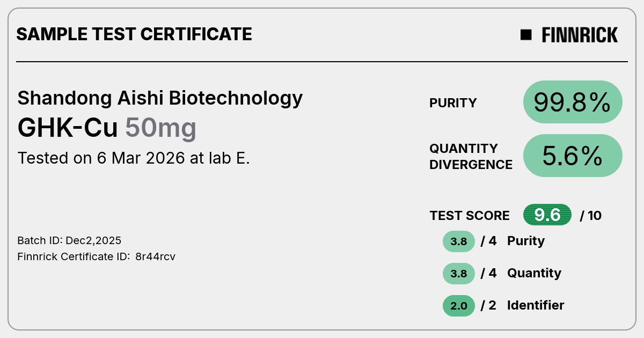The height and width of the screenshot is (338, 644).
Task: Click the Finnrick black square logo icon
Action: coord(526,35)
